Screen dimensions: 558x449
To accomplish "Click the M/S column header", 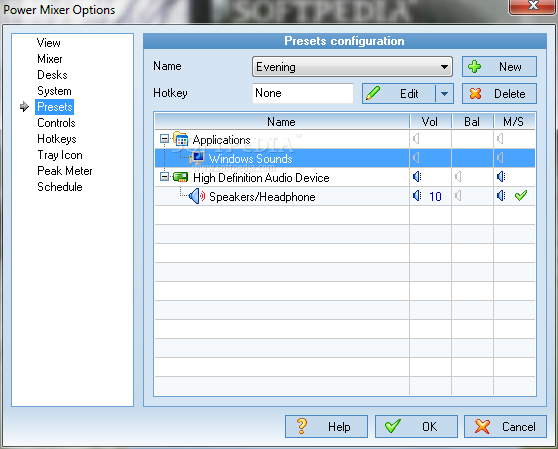I will 514,122.
